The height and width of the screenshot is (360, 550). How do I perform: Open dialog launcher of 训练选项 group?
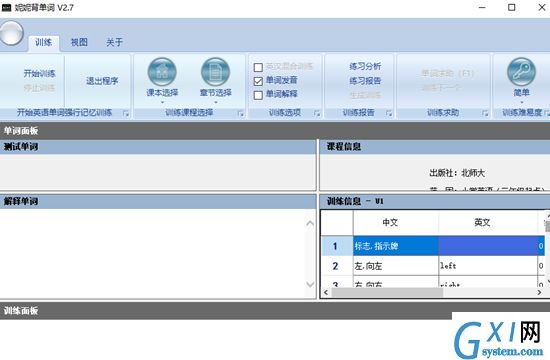pos(317,113)
